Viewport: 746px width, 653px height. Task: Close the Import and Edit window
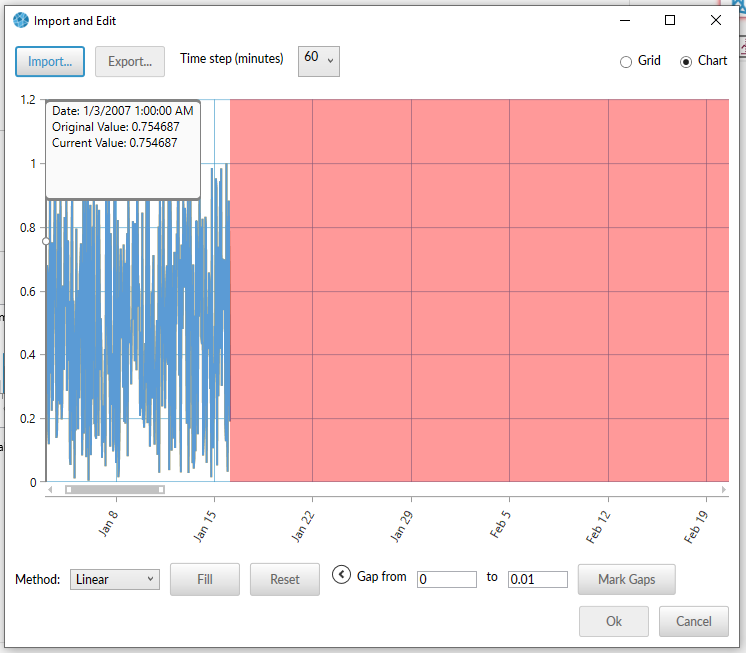pos(716,20)
